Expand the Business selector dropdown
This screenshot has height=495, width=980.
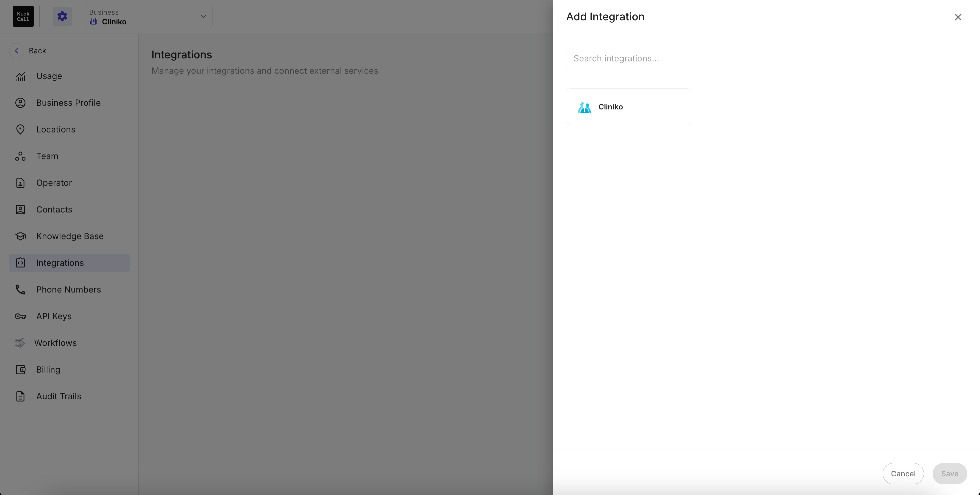(204, 16)
